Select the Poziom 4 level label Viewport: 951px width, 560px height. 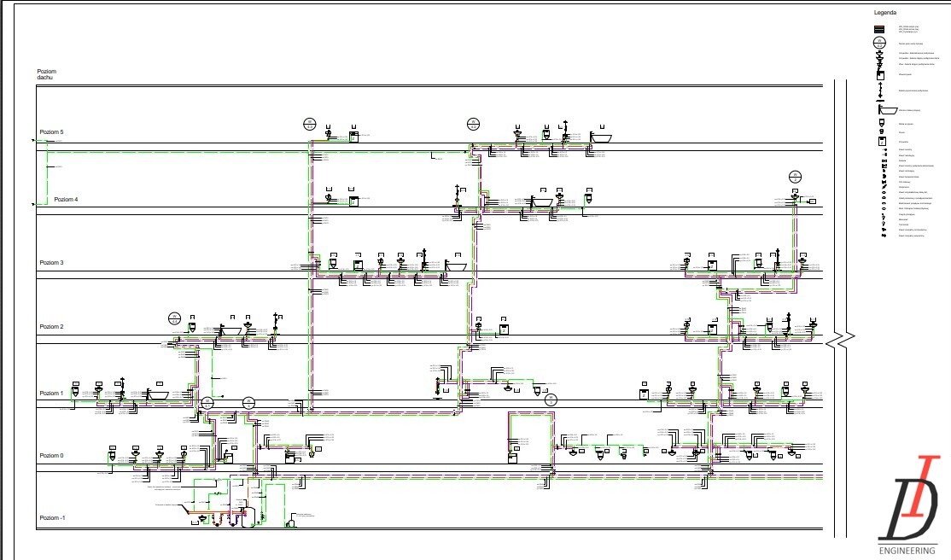(x=66, y=199)
